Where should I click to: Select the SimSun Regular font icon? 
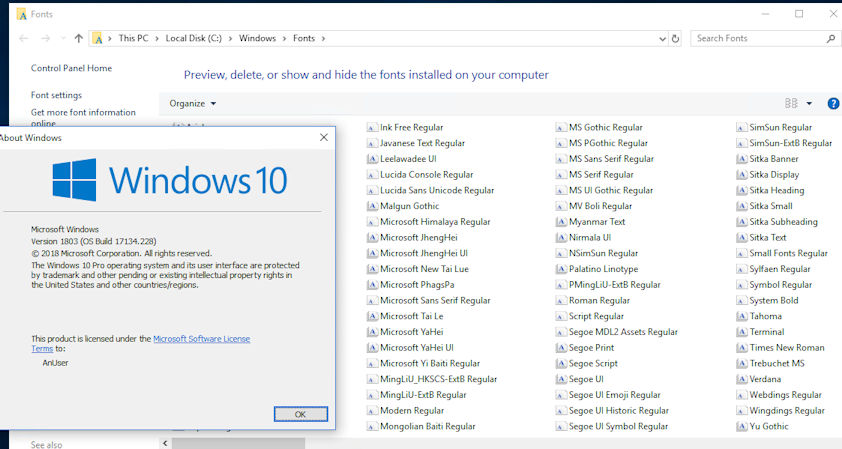point(741,128)
